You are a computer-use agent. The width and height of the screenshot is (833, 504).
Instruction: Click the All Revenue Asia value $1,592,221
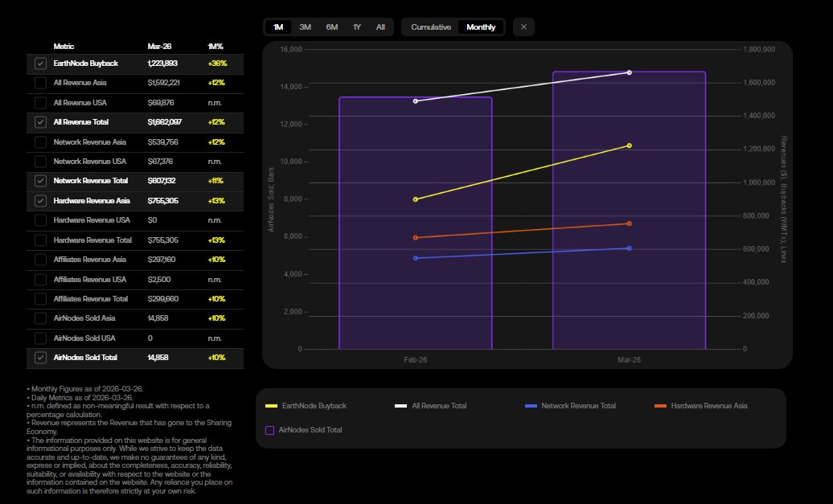pyautogui.click(x=164, y=83)
